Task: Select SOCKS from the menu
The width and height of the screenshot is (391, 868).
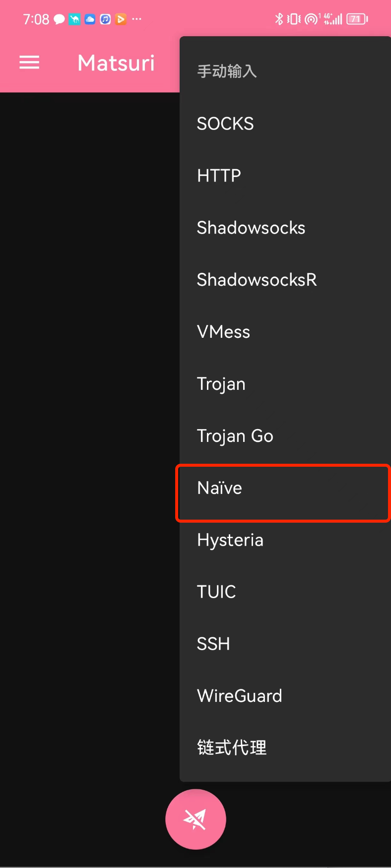Action: click(x=225, y=124)
